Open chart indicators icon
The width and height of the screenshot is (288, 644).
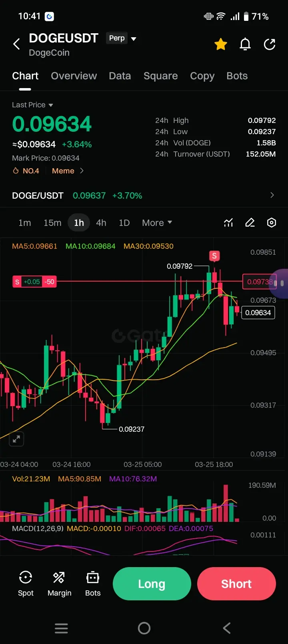[x=228, y=223]
